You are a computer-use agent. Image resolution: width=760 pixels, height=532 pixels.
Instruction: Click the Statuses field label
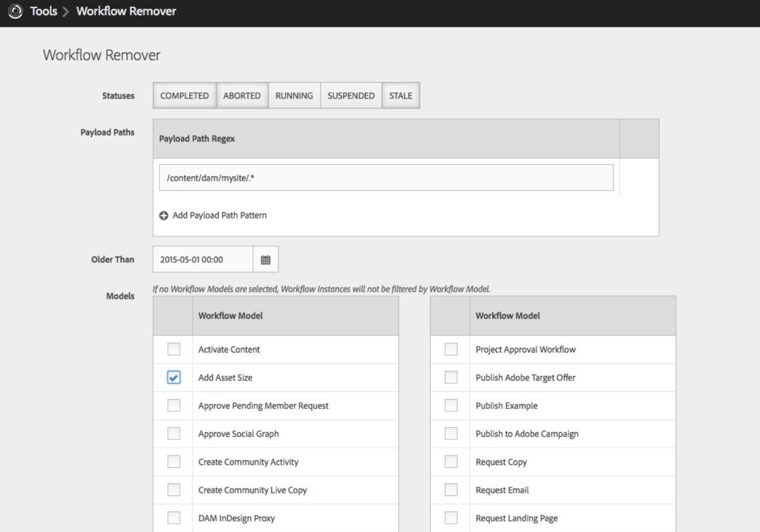[x=118, y=96]
